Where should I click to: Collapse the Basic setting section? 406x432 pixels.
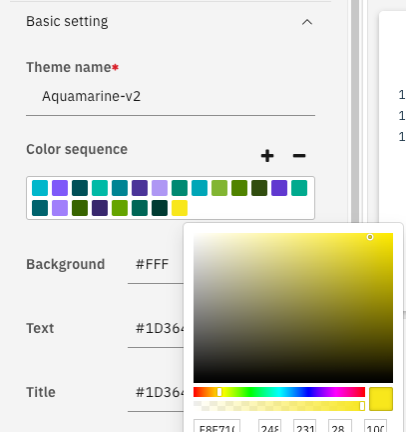(307, 22)
